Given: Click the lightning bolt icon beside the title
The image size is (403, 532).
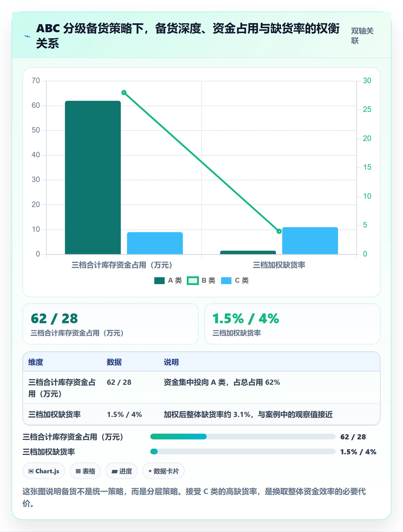Looking at the screenshot, I should (27, 36).
